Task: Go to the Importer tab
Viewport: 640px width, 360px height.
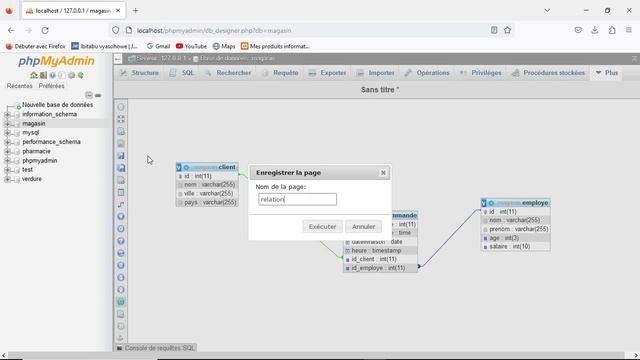Action: [x=376, y=73]
